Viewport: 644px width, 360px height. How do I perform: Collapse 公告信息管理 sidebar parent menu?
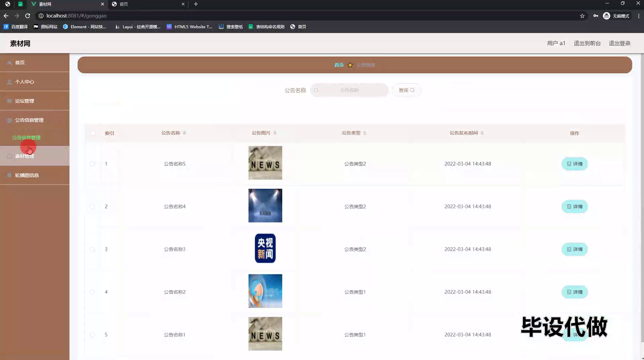pyautogui.click(x=35, y=120)
